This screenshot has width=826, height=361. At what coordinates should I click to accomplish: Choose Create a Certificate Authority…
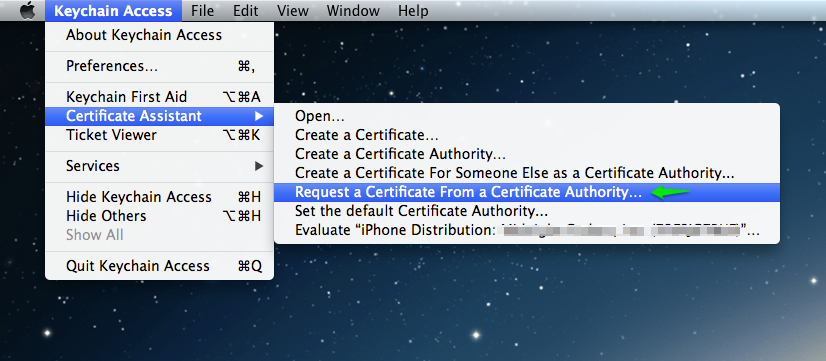tap(527, 154)
